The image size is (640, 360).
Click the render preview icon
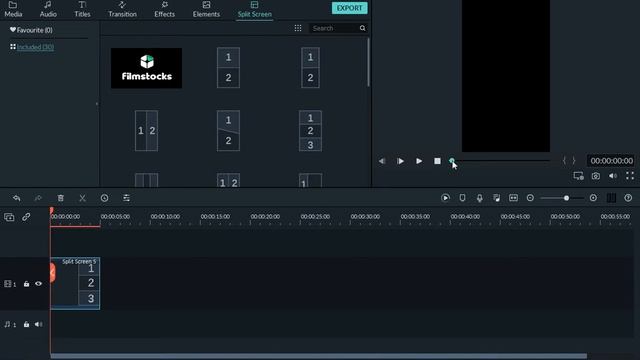445,198
